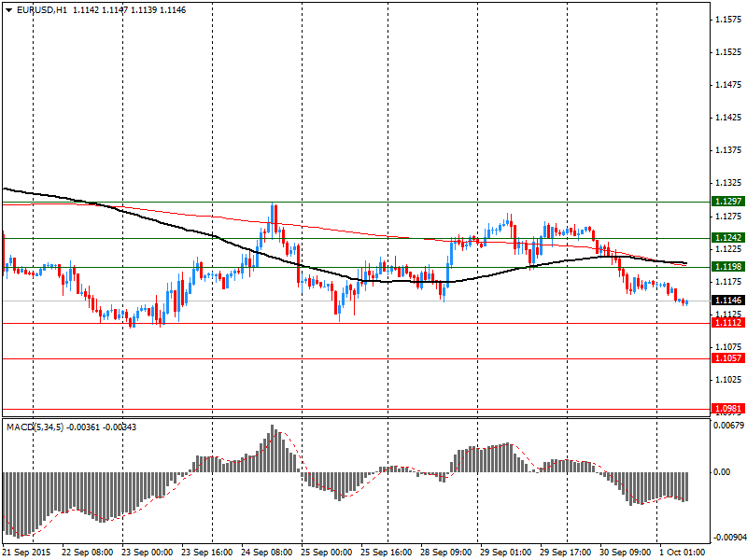747x560 pixels.
Task: Select the 21 Sep 2015 time axis label
Action: pyautogui.click(x=27, y=553)
